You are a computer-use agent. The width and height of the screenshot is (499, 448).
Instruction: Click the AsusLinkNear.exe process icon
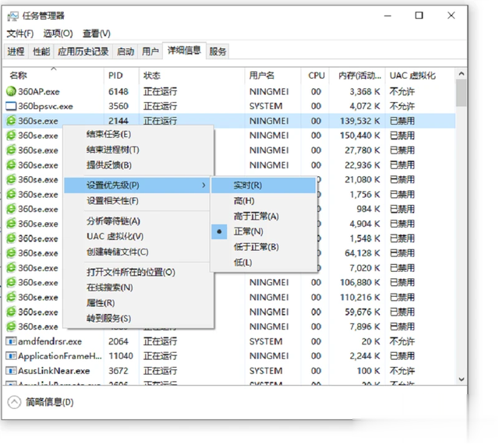(x=11, y=371)
